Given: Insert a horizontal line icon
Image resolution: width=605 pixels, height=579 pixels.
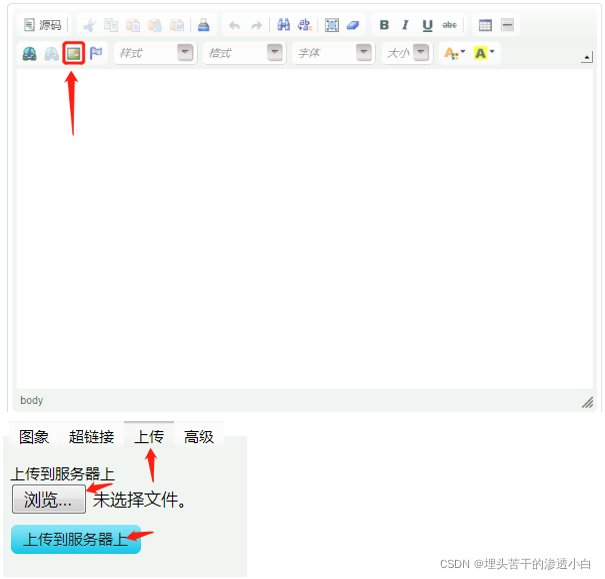Looking at the screenshot, I should coord(507,25).
